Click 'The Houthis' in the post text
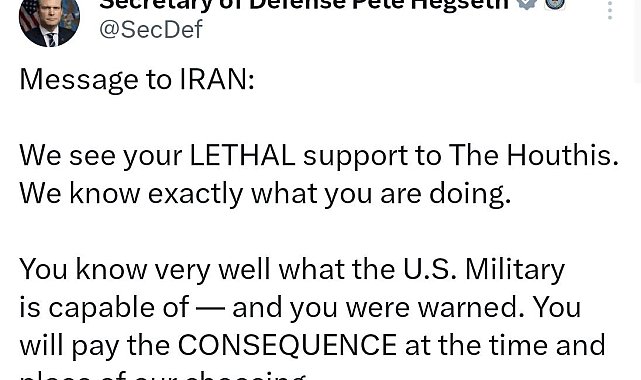641x380 pixels. point(533,155)
